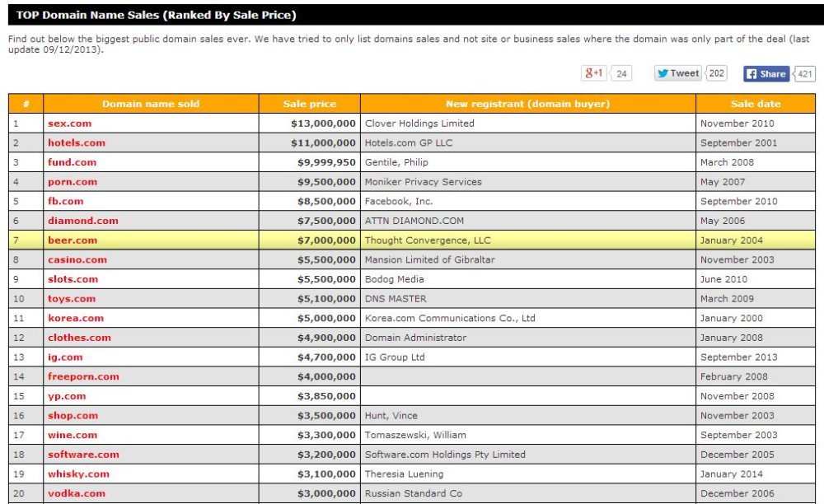
Task: Click the 'Thought Convergence, LLC' registrant cell
Action: 527,240
